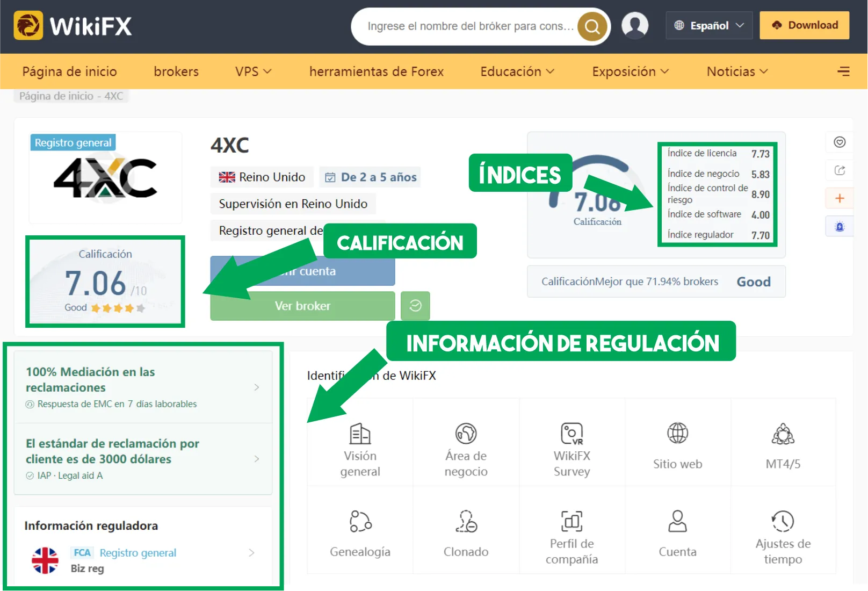Click the heart favorite icon
This screenshot has height=591, width=868.
pos(840,142)
